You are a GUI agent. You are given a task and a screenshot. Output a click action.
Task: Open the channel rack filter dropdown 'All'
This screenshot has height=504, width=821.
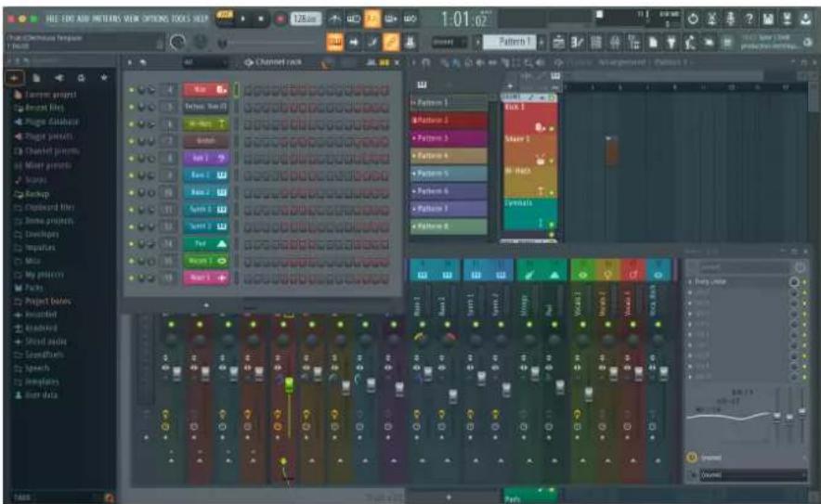(x=204, y=62)
